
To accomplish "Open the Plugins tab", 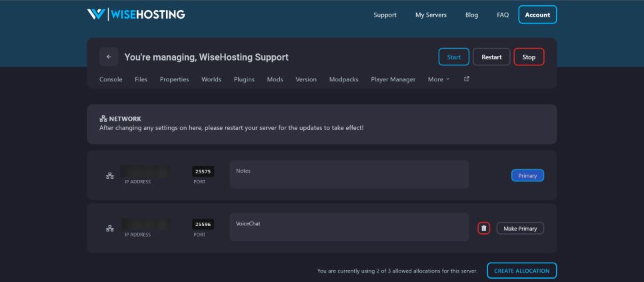I will pos(244,79).
